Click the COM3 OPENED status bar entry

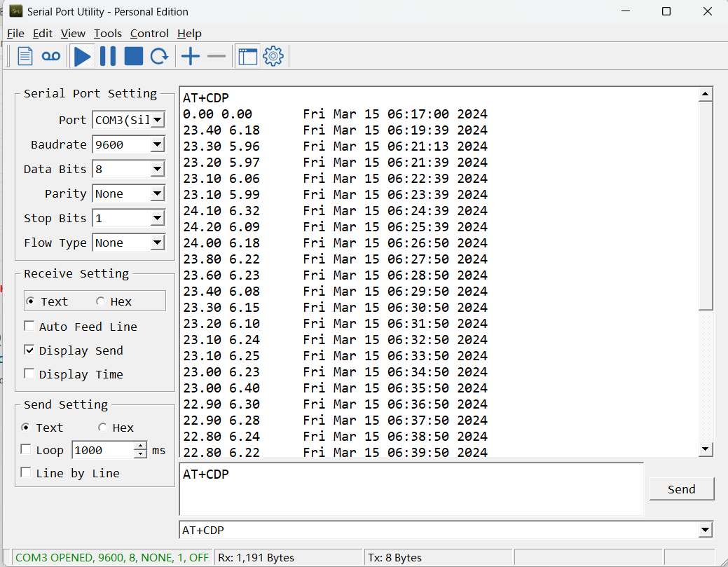(x=111, y=557)
